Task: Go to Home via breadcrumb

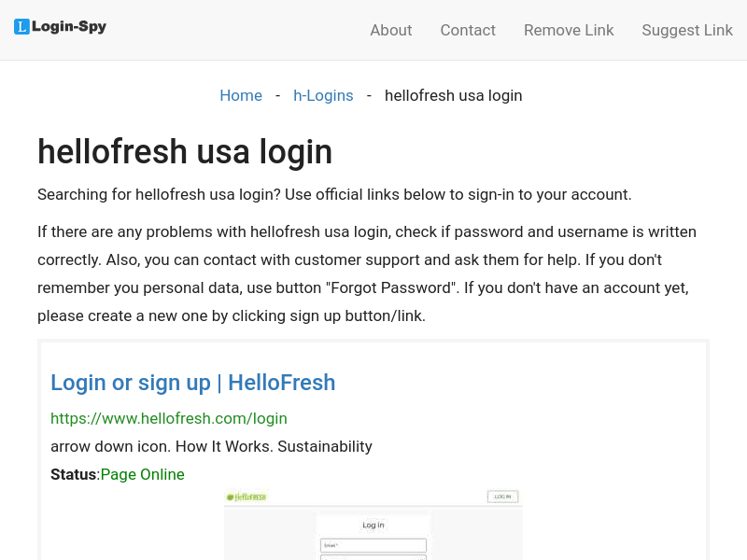Action: [x=241, y=96]
